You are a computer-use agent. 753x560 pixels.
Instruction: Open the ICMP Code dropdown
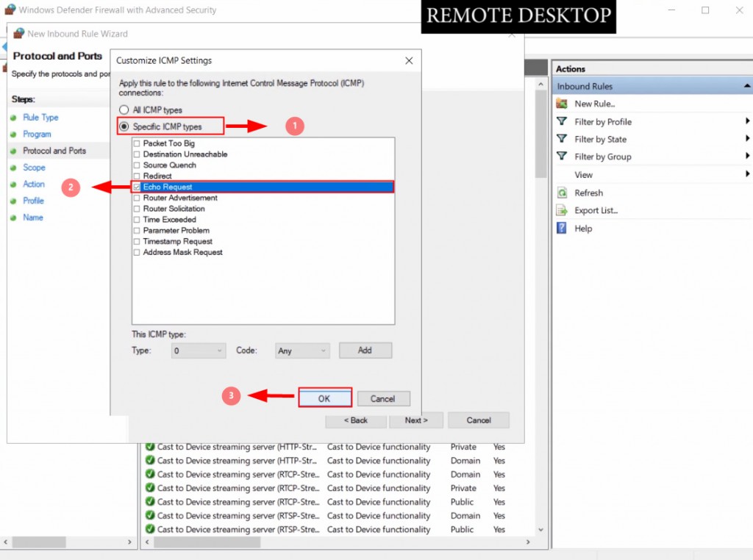pyautogui.click(x=302, y=351)
